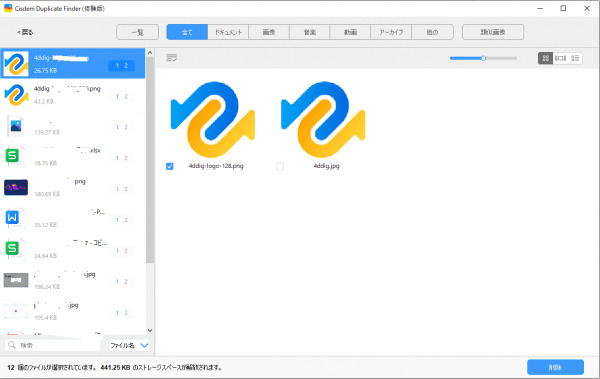This screenshot has width=600, height=379.
Task: Select the 43.2 KB png duplicate group
Action: 73,95
